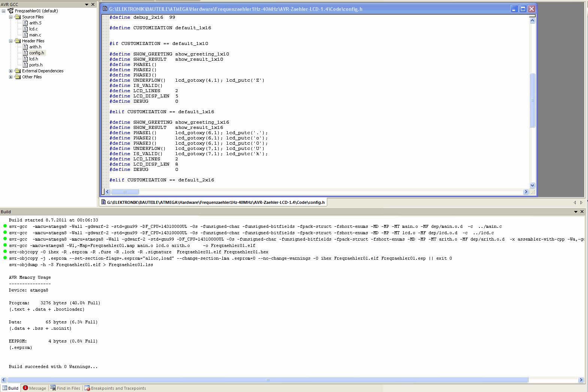The image size is (588, 392).
Task: Open ports.h header file
Action: pos(36,65)
